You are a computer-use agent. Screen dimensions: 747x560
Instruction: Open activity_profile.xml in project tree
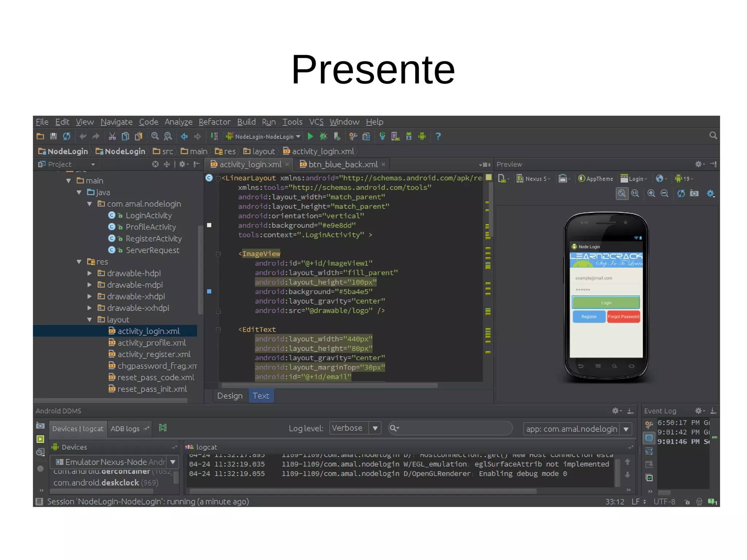151,343
